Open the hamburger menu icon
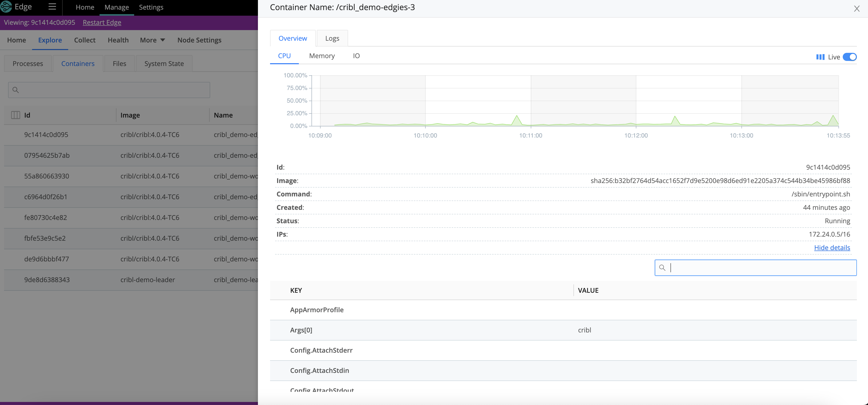 point(52,7)
